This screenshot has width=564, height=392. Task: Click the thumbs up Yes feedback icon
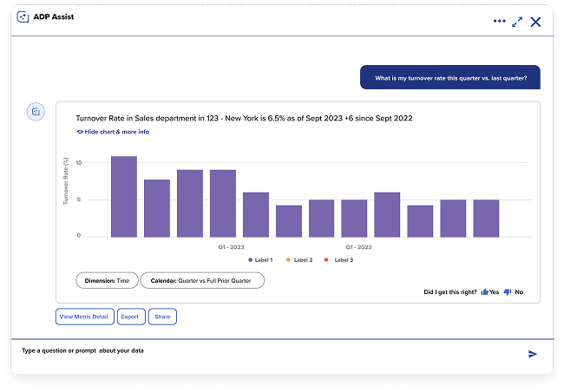point(485,291)
